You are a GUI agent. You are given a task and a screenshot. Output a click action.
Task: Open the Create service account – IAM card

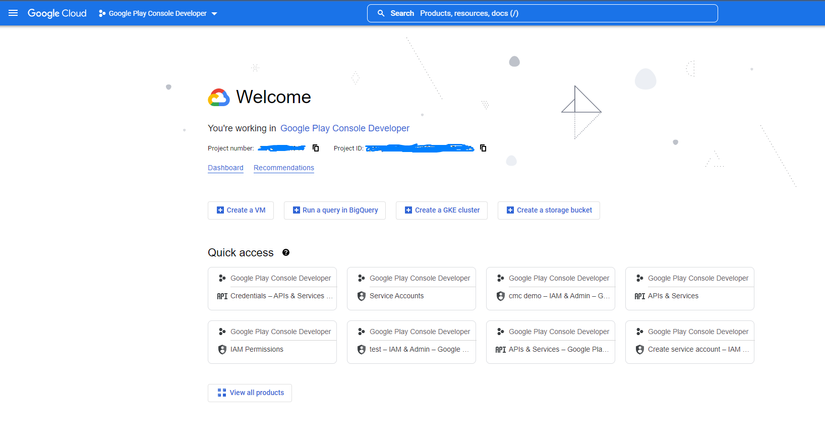pos(689,342)
